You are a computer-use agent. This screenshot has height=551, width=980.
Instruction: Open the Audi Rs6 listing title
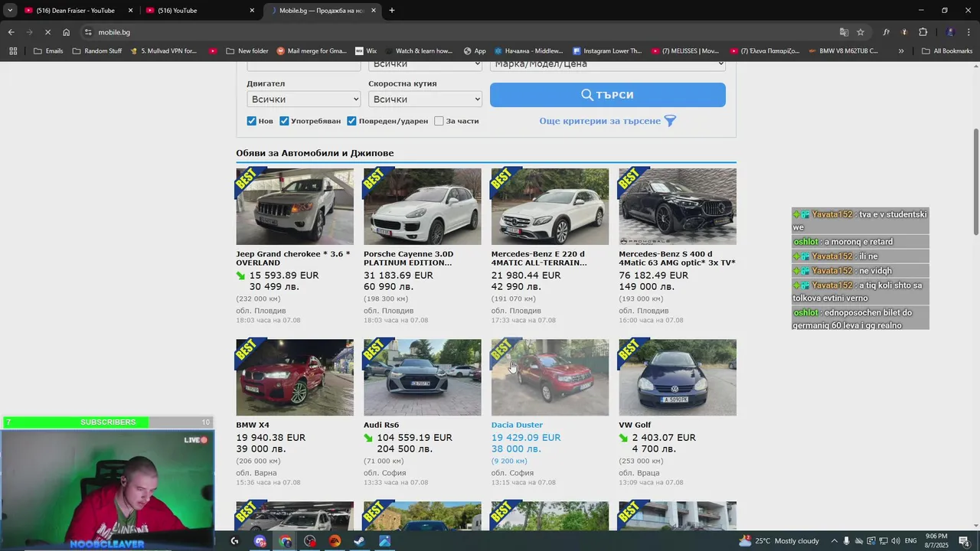point(381,425)
